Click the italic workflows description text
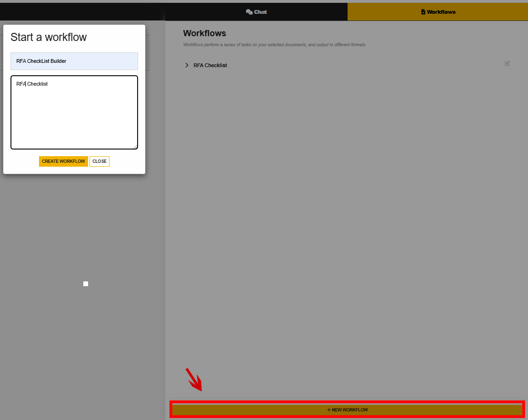Screen dimensions: 528x420 (x=275, y=45)
